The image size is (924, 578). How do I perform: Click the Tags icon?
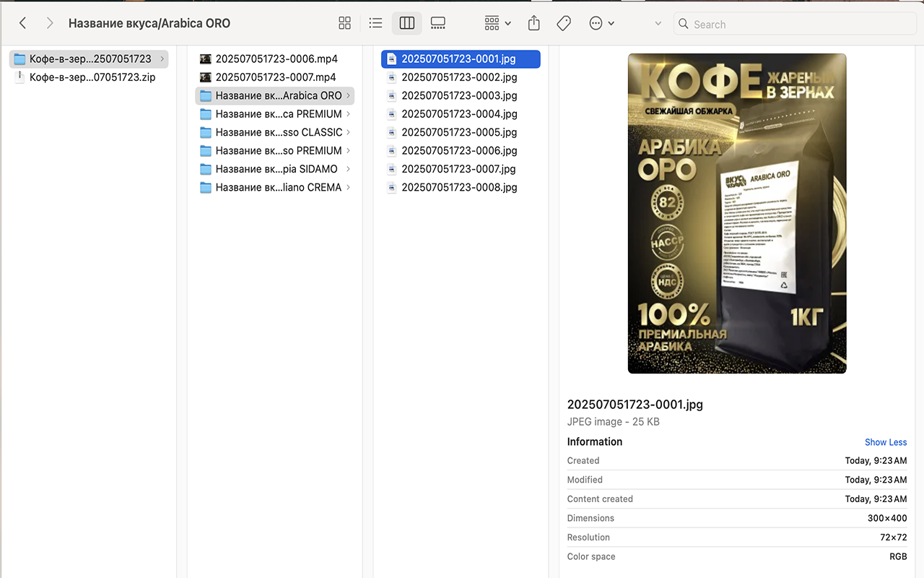pos(564,22)
